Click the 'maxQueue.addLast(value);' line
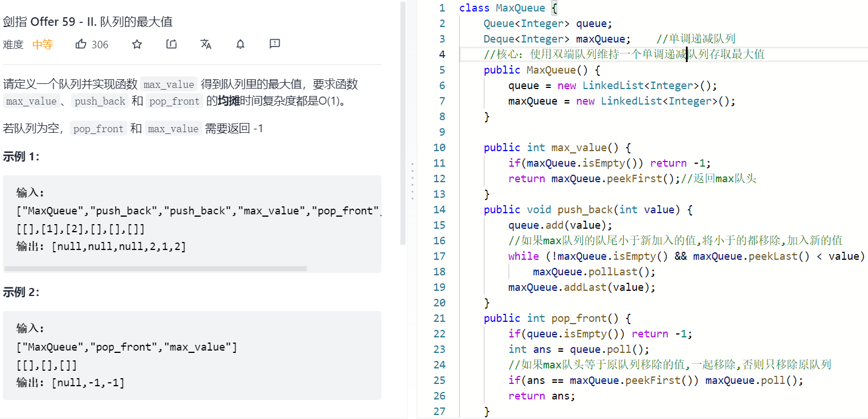Image resolution: width=868 pixels, height=419 pixels. tap(582, 287)
